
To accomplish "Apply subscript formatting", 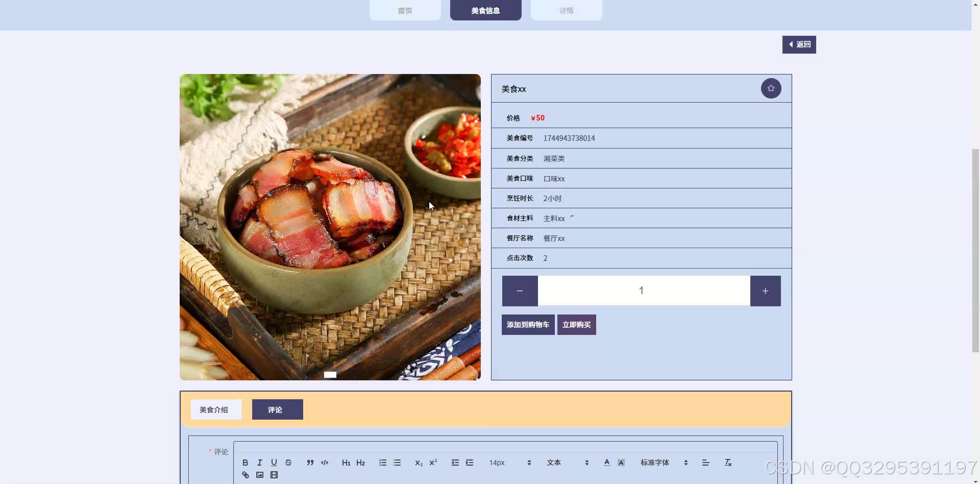I will (419, 463).
